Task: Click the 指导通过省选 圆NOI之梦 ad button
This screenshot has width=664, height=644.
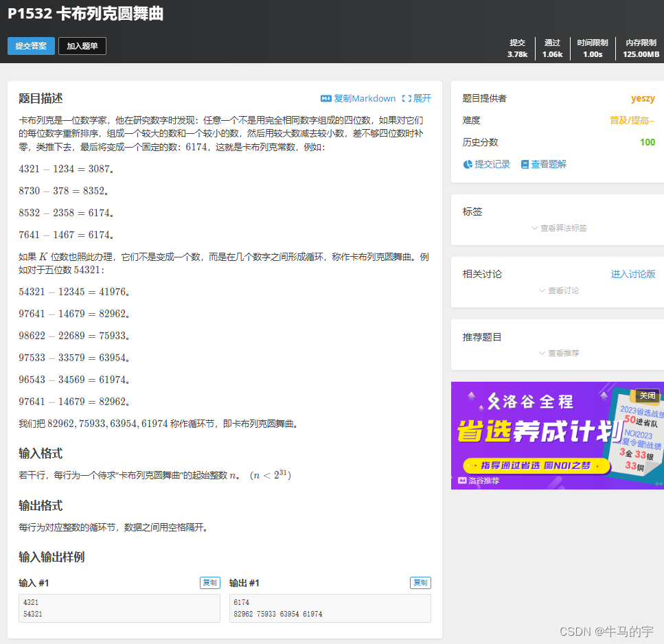Action: click(x=537, y=465)
